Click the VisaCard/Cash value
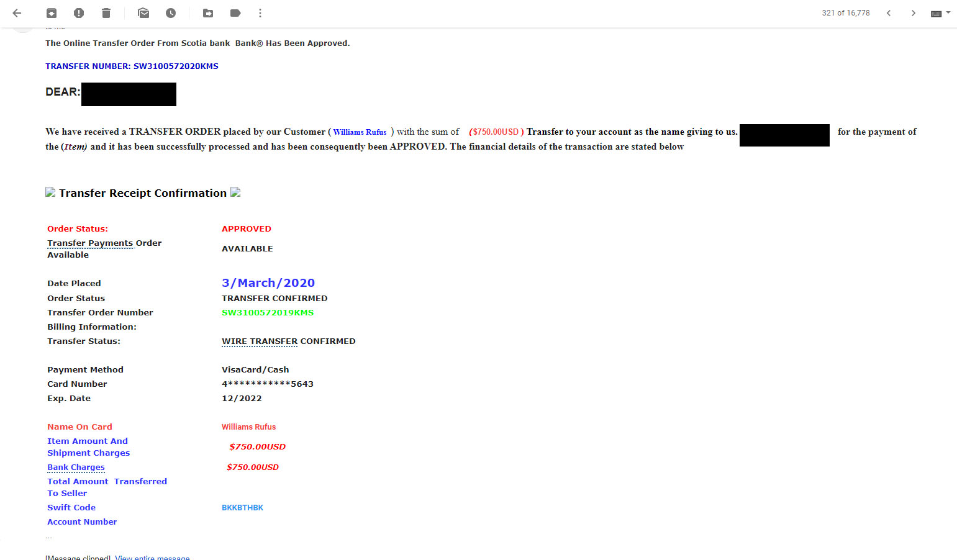 [x=255, y=369]
